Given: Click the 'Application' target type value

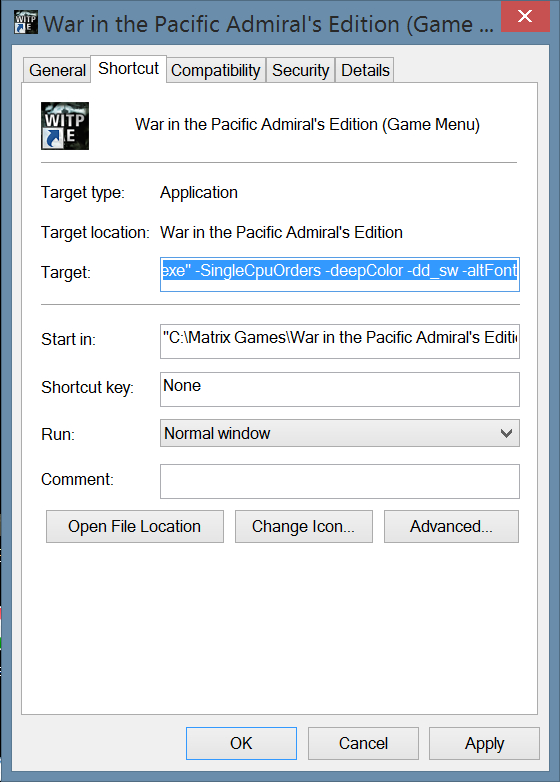Looking at the screenshot, I should [x=199, y=193].
